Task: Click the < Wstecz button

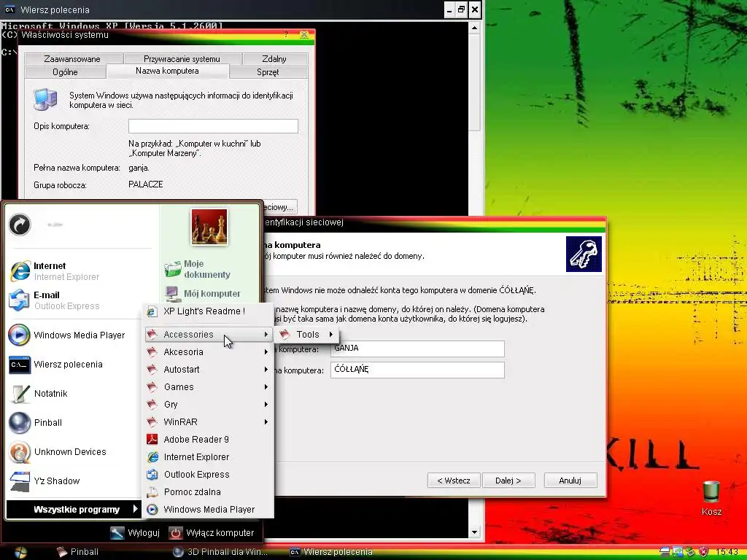Action: 454,481
